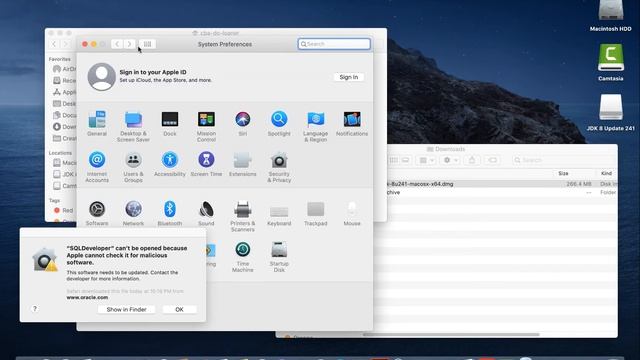The image size is (640, 360).
Task: Open General preferences
Action: tap(97, 124)
